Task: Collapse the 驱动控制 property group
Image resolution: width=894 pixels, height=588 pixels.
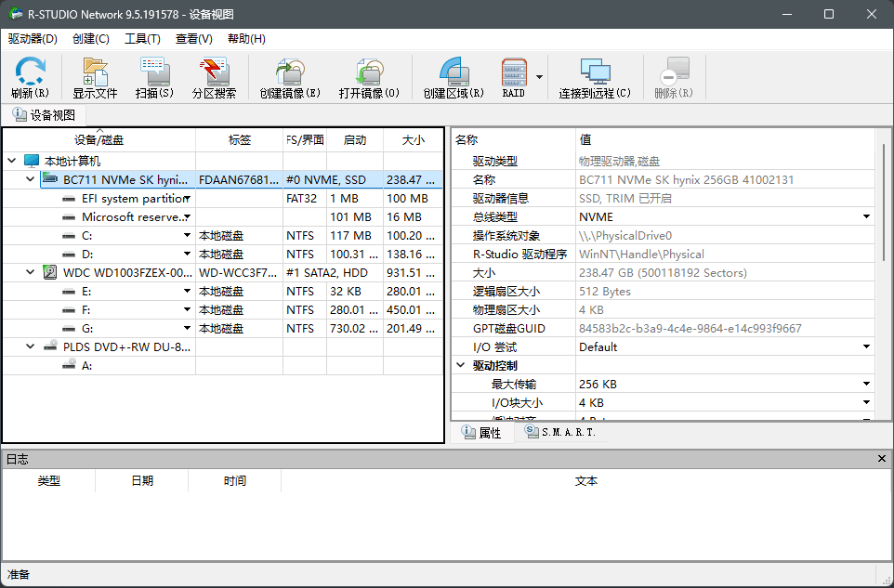Action: tap(460, 365)
